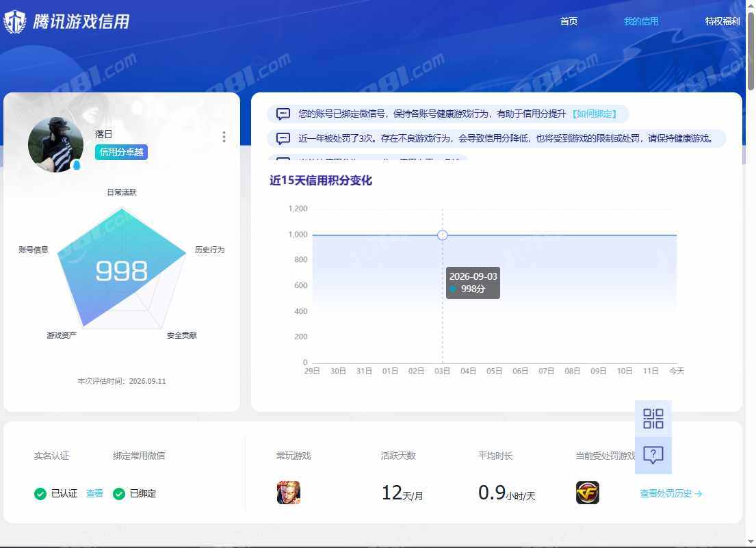
Task: Click the 落日 username text
Action: (x=104, y=134)
